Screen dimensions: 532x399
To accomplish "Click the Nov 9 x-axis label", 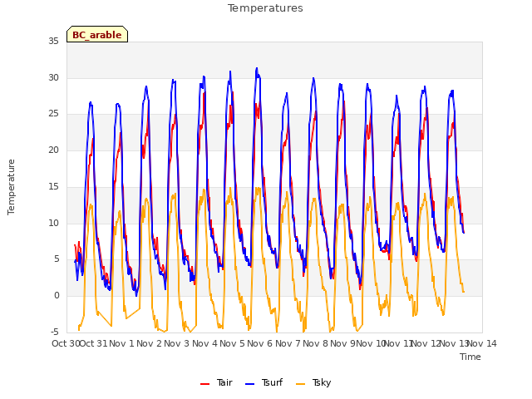I will click(343, 343).
